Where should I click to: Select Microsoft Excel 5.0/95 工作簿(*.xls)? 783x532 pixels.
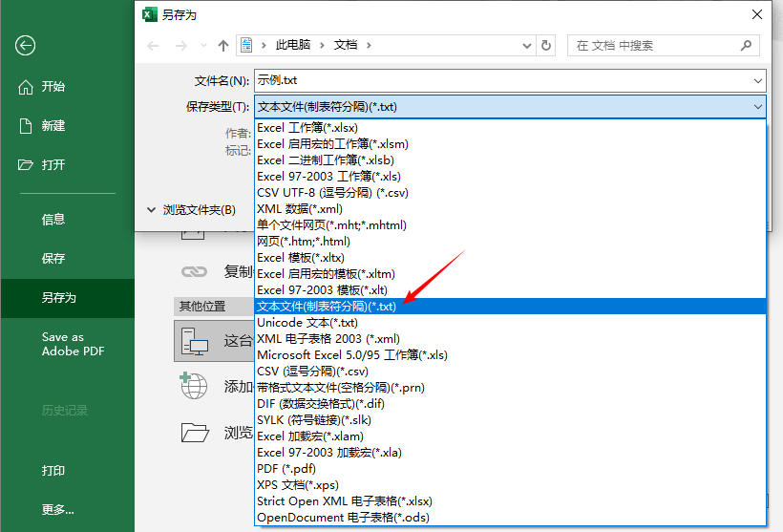pos(510,355)
